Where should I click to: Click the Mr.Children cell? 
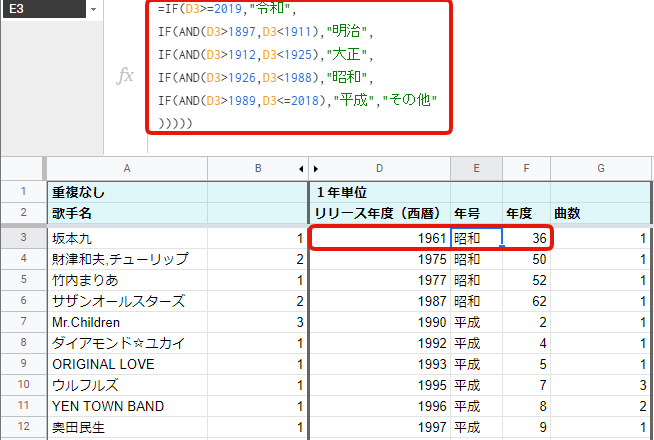pos(126,323)
